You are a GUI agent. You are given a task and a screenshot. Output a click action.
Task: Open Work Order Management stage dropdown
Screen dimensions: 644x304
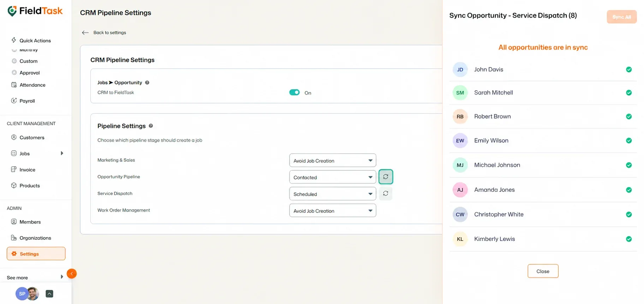333,211
